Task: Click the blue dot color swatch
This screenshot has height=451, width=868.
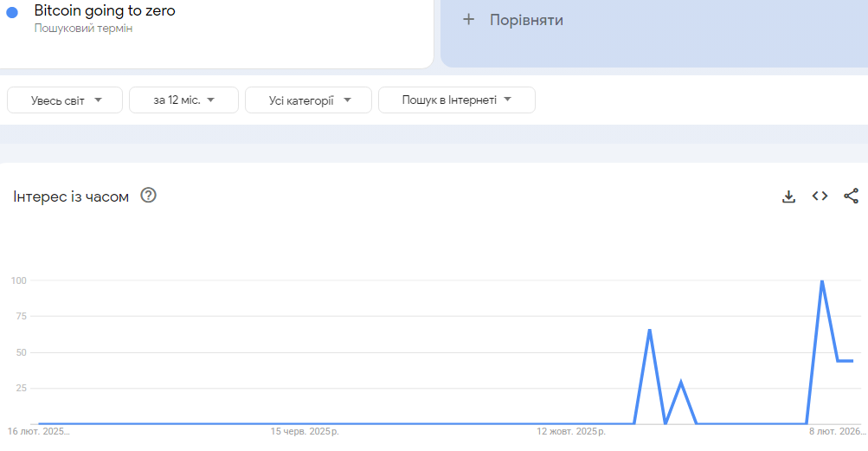Action: point(12,12)
